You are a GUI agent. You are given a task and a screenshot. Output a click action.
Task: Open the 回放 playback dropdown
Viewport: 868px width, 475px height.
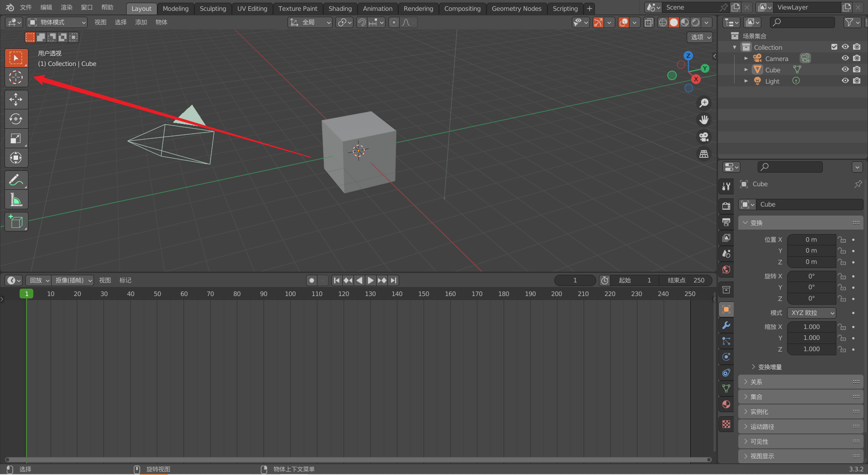coord(39,280)
